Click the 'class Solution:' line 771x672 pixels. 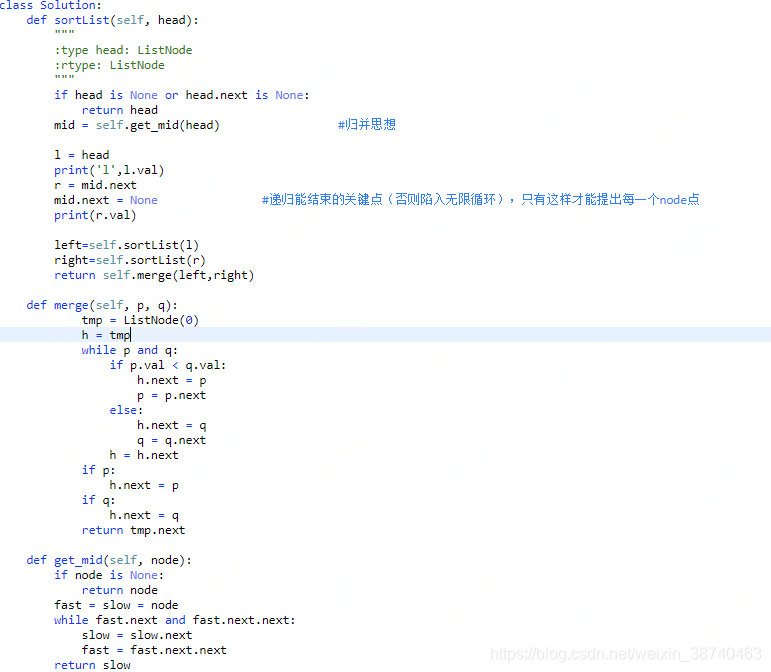click(51, 5)
